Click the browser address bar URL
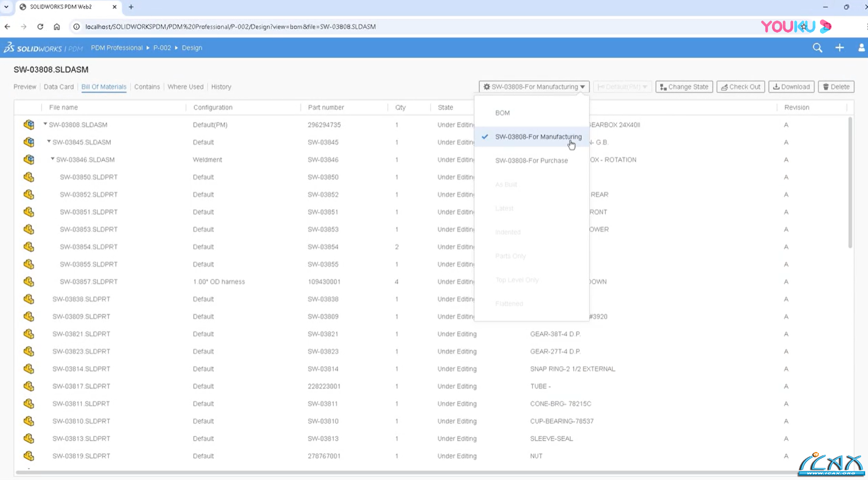 [x=230, y=26]
